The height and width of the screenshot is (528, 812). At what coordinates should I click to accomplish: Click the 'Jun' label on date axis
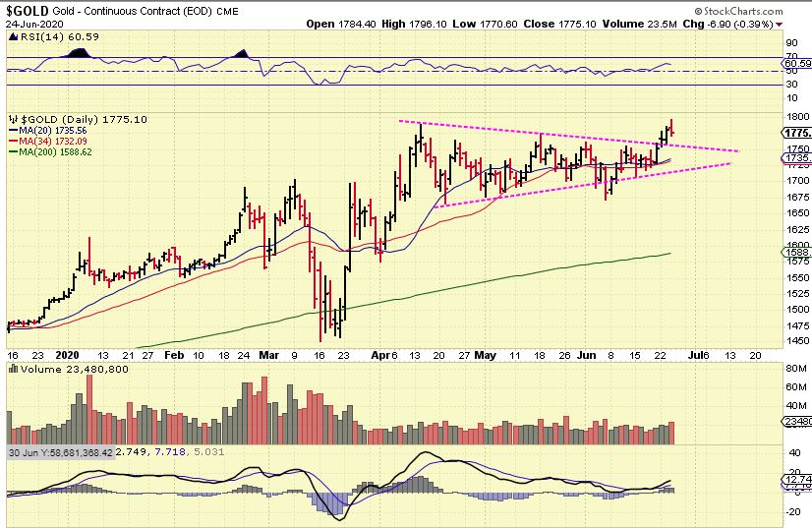(x=586, y=356)
